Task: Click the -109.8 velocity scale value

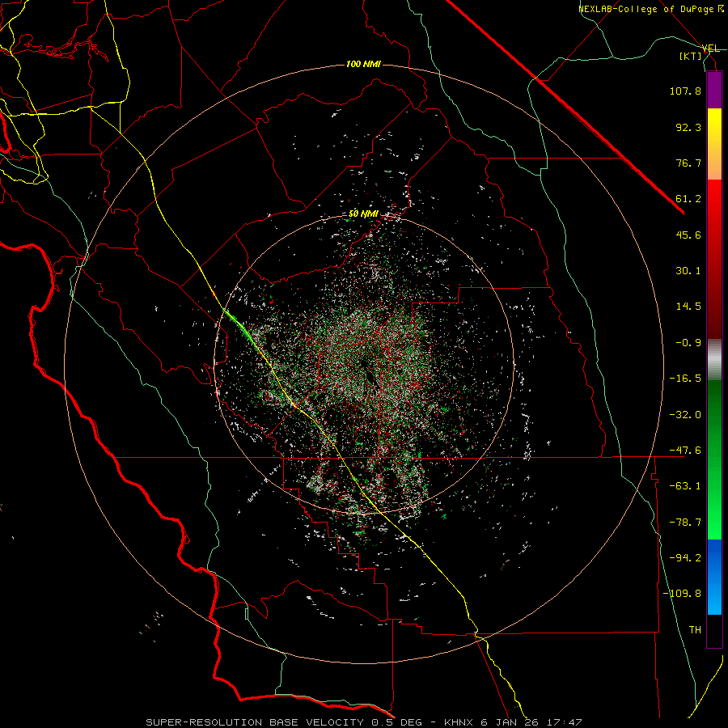Action: [682, 594]
